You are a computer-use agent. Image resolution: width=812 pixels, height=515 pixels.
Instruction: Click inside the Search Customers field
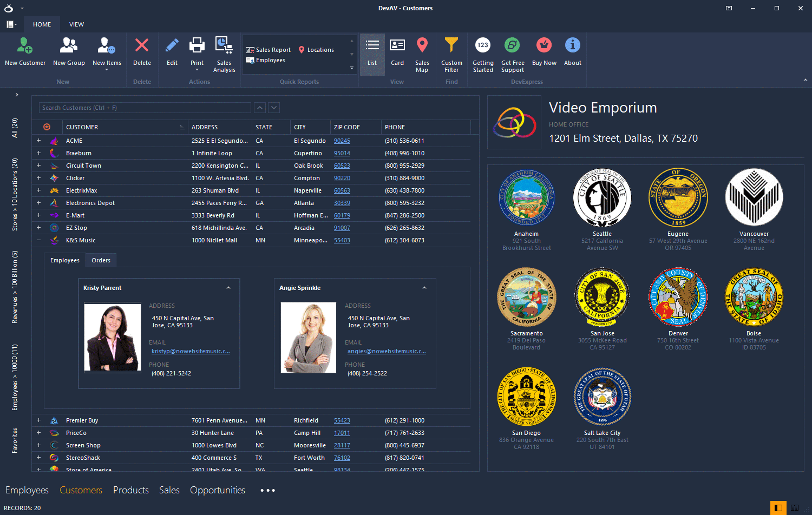click(x=144, y=108)
